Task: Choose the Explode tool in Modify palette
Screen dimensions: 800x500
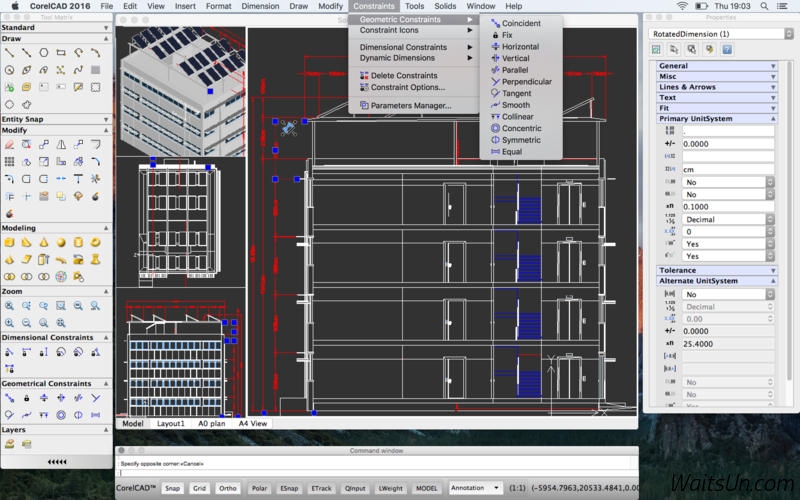Action: pos(95,196)
